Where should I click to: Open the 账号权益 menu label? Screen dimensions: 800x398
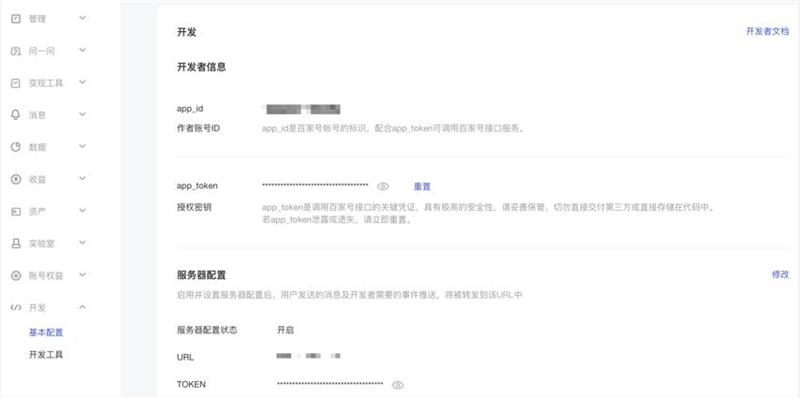(x=46, y=276)
